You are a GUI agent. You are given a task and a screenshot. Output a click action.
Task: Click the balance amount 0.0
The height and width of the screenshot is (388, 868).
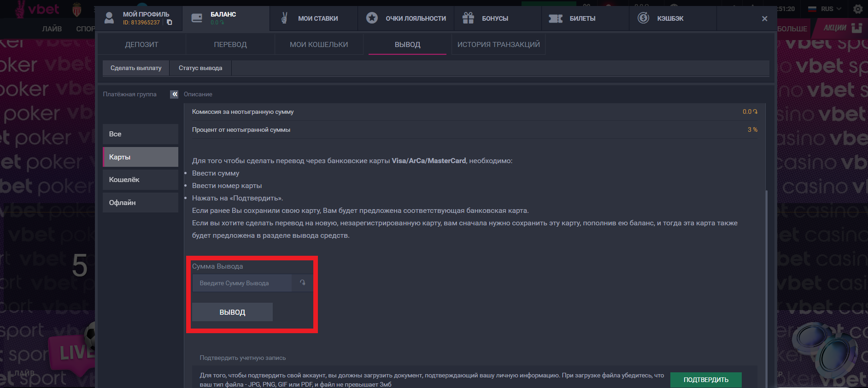tap(217, 22)
